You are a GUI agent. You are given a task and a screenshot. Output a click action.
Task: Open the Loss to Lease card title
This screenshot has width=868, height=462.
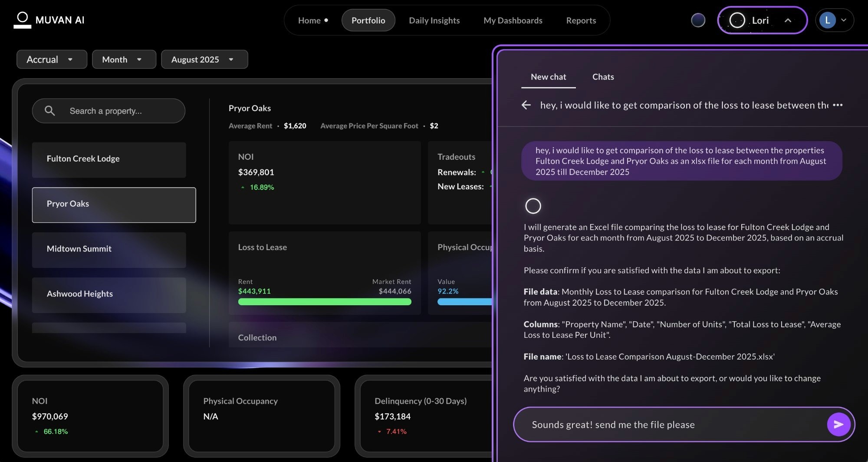click(262, 247)
